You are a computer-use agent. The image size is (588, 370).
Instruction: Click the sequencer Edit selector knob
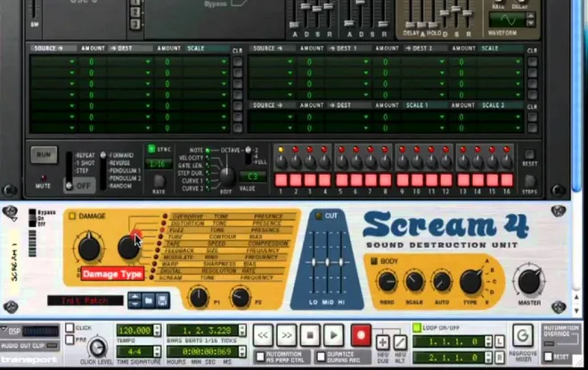point(226,177)
